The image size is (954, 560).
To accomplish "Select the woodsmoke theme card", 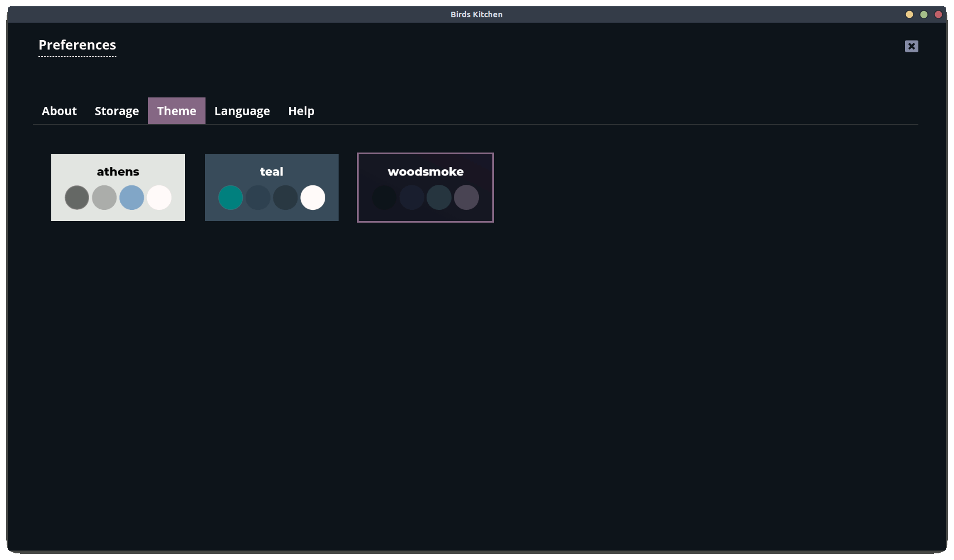I will point(425,188).
